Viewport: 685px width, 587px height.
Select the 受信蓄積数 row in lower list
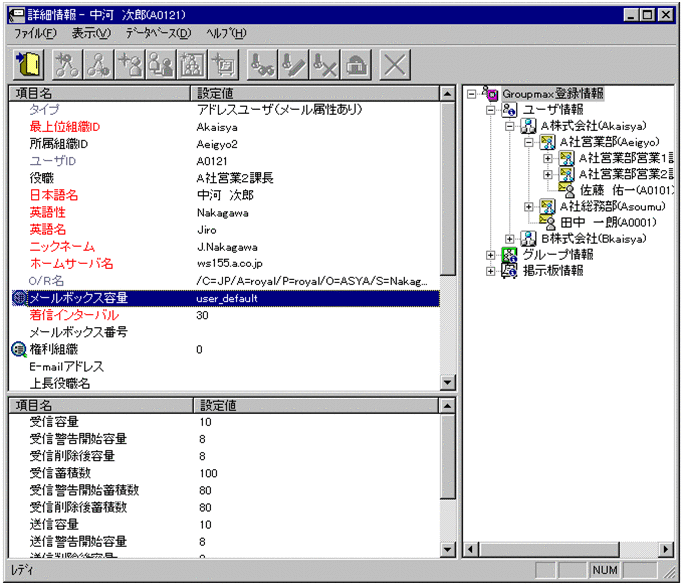(x=225, y=473)
